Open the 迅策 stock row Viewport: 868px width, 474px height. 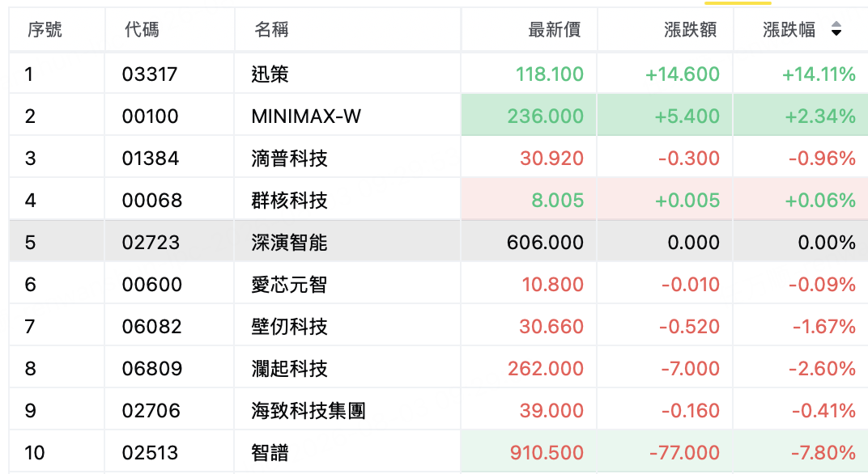[438, 74]
